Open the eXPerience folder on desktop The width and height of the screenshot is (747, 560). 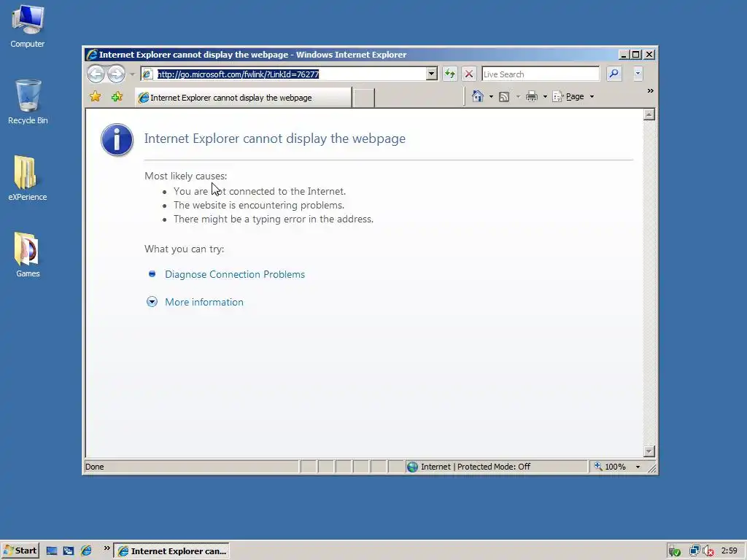click(28, 179)
